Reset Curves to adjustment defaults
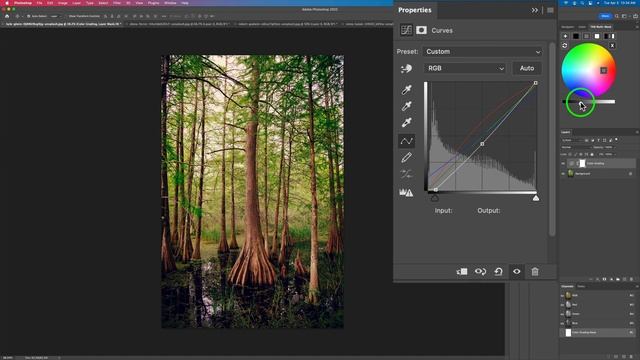 [x=498, y=272]
